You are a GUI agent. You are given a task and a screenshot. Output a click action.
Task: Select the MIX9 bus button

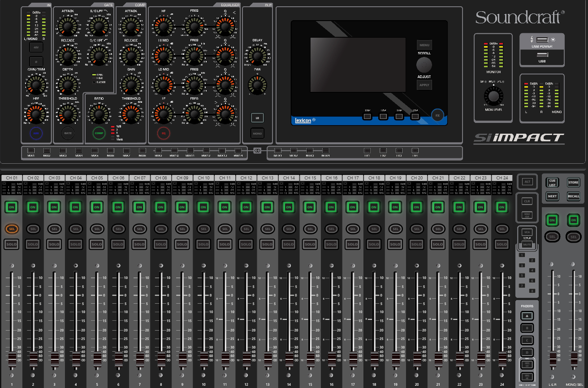pyautogui.click(x=158, y=150)
